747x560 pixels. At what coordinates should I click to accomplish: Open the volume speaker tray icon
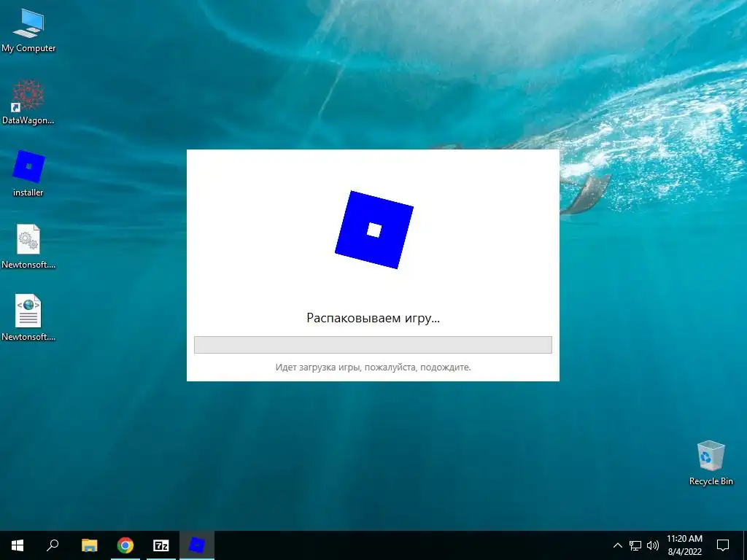point(653,545)
